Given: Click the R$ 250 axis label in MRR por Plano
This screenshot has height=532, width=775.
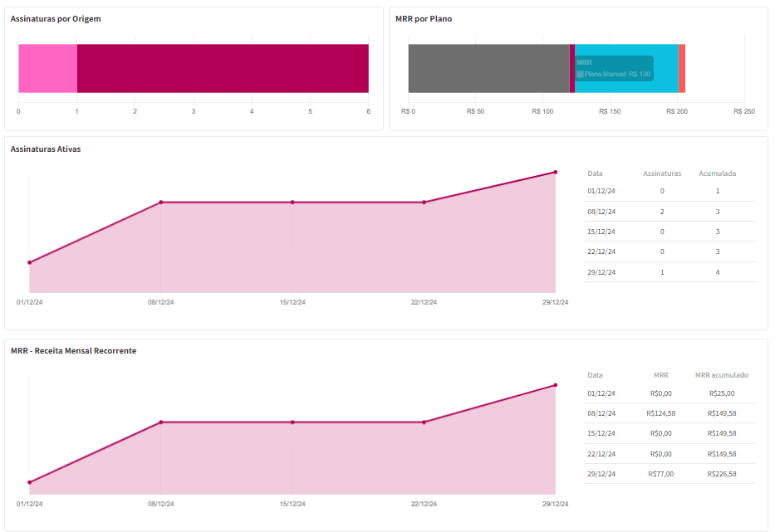Looking at the screenshot, I should coord(744,112).
